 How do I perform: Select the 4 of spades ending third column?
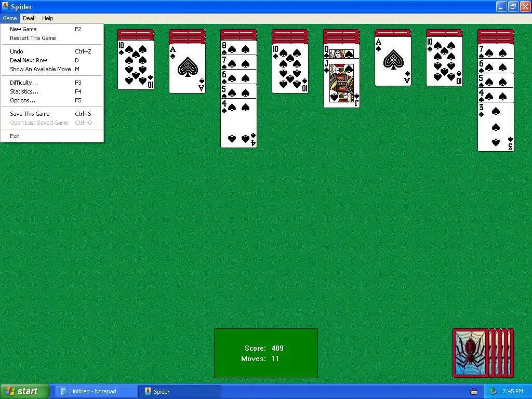tap(238, 123)
